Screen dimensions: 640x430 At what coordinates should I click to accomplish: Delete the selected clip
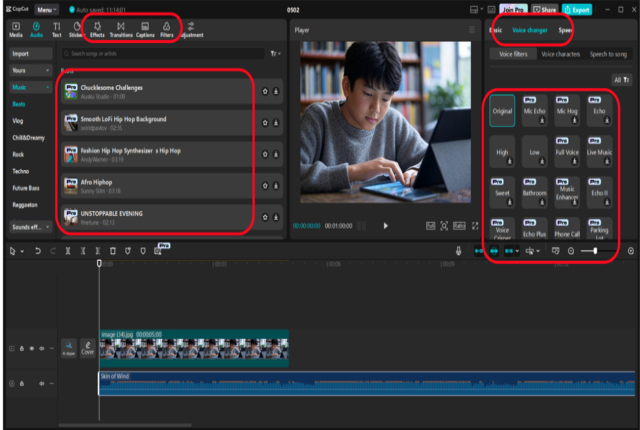click(113, 251)
